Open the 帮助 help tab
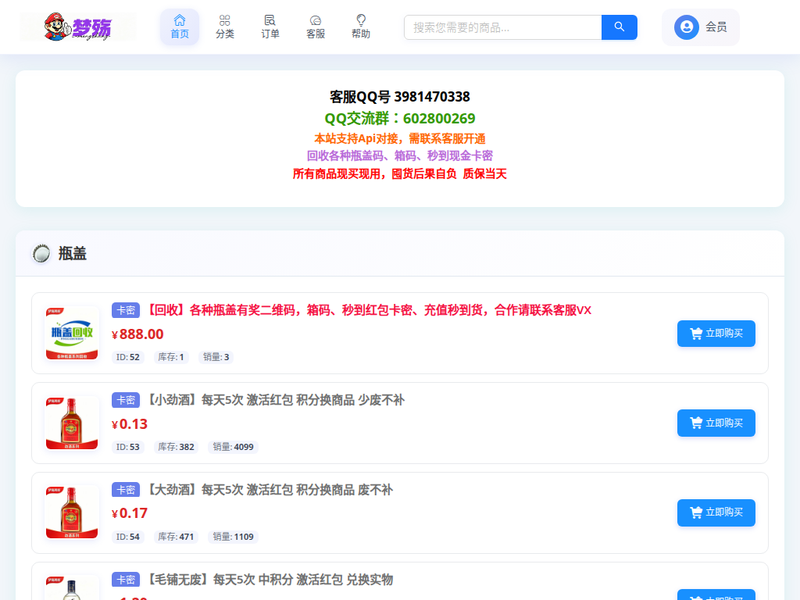Screen dimensions: 800x600 (361, 27)
